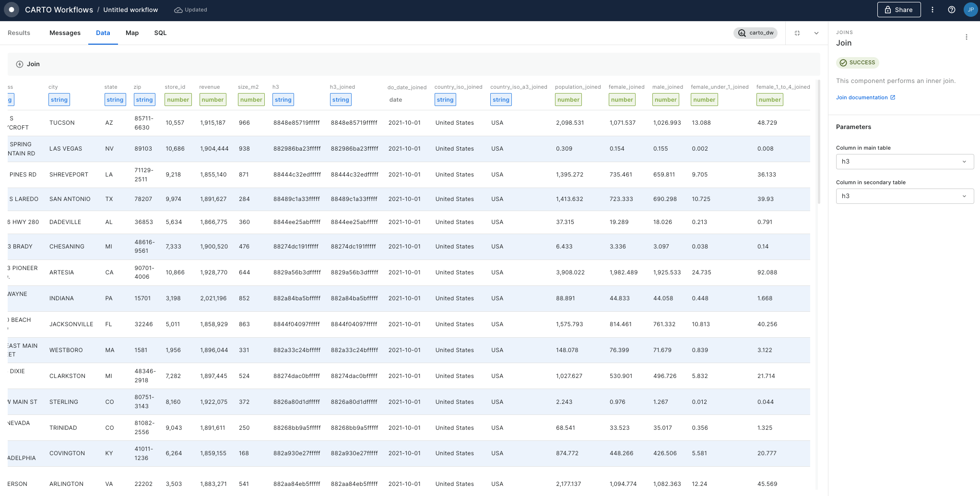The image size is (980, 496).
Task: Click the Share button
Action: click(898, 10)
